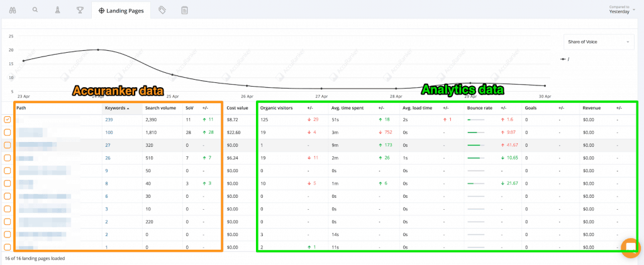Viewport: 644px width, 265px height.
Task: Open the clipboard notes icon tab
Action: click(184, 10)
